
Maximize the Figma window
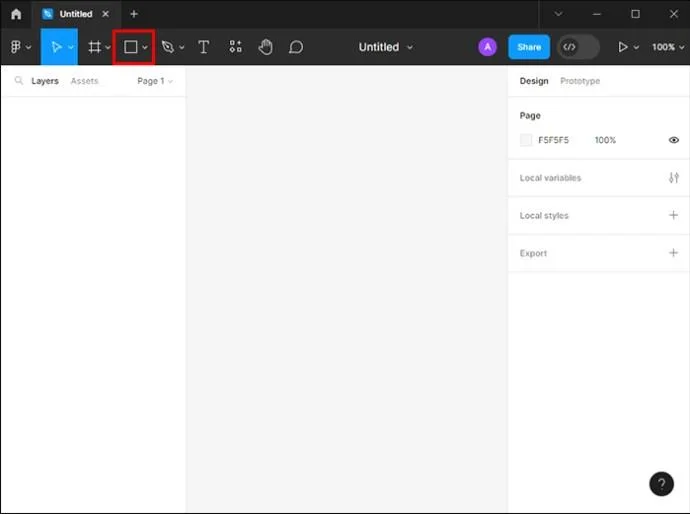click(635, 14)
